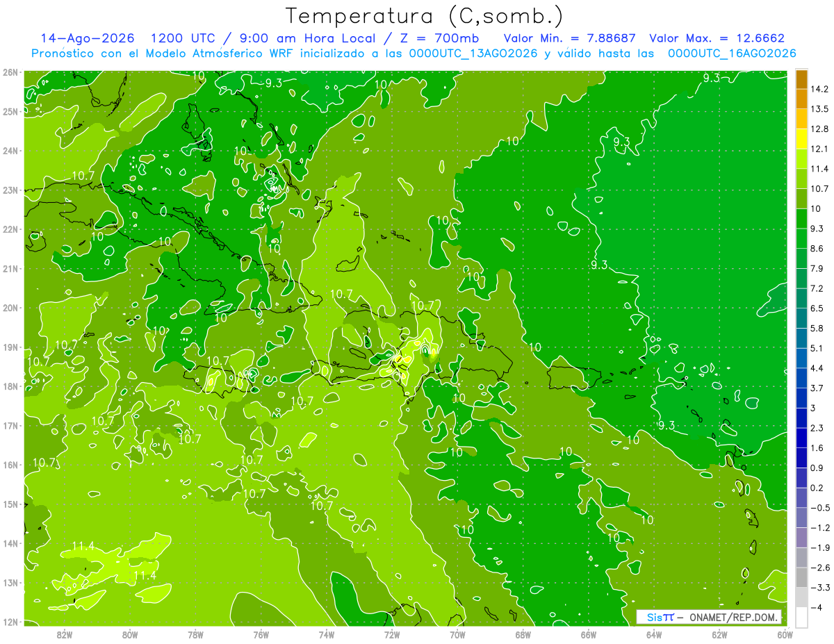Click the '64W' longitude axis label
This screenshot has height=644, width=834.
[654, 634]
